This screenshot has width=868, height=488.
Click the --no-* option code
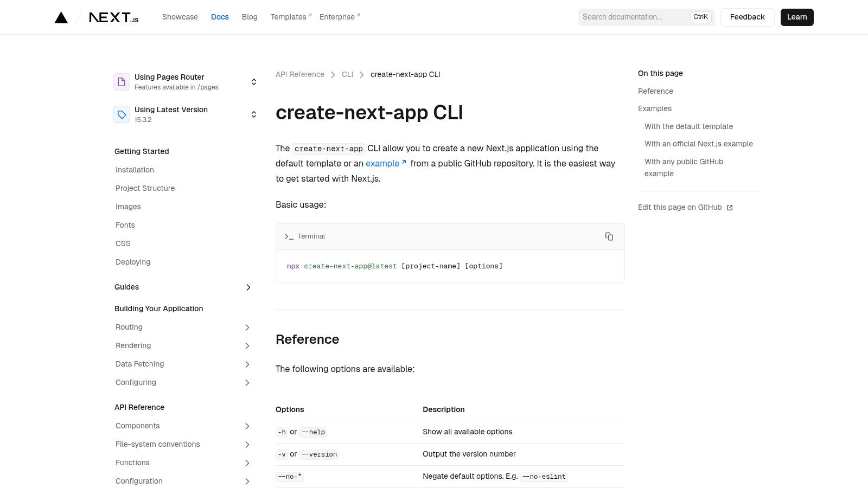[x=290, y=477]
